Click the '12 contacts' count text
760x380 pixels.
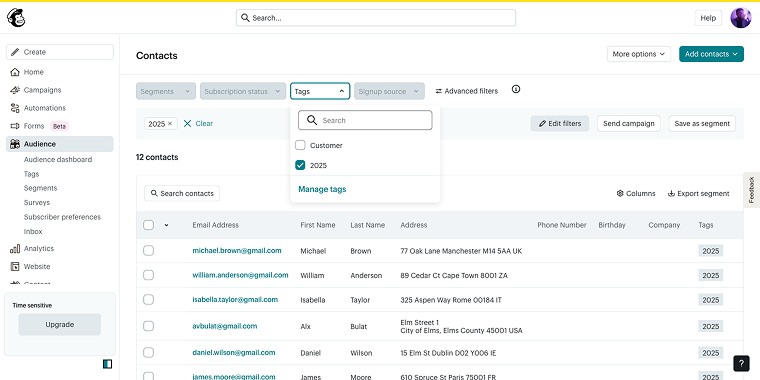(x=157, y=157)
